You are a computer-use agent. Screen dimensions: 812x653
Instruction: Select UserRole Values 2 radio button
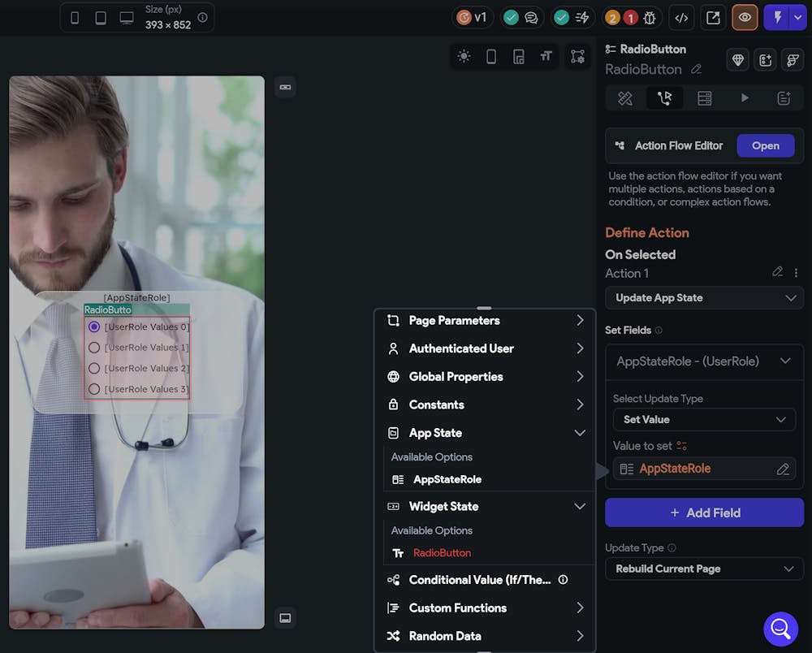(x=93, y=368)
